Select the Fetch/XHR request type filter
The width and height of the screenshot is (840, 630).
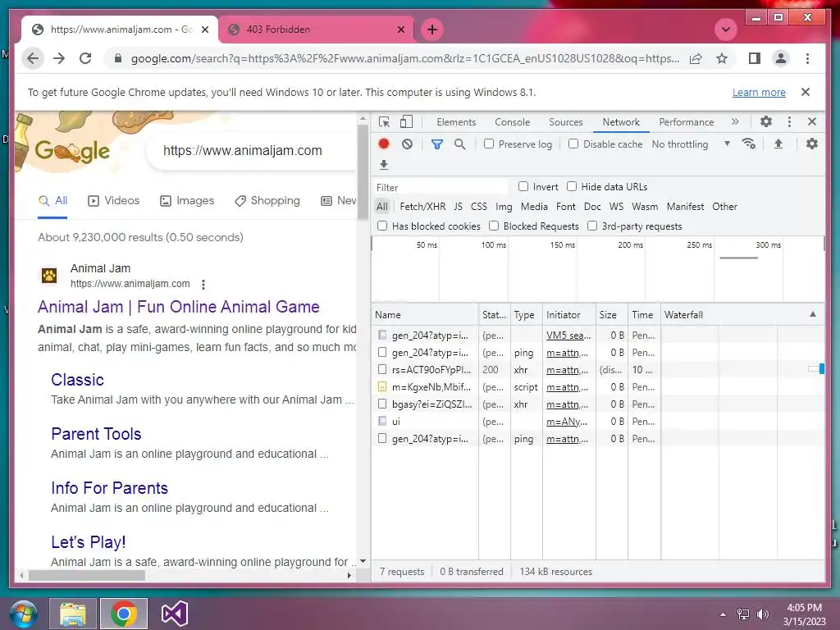coord(422,206)
